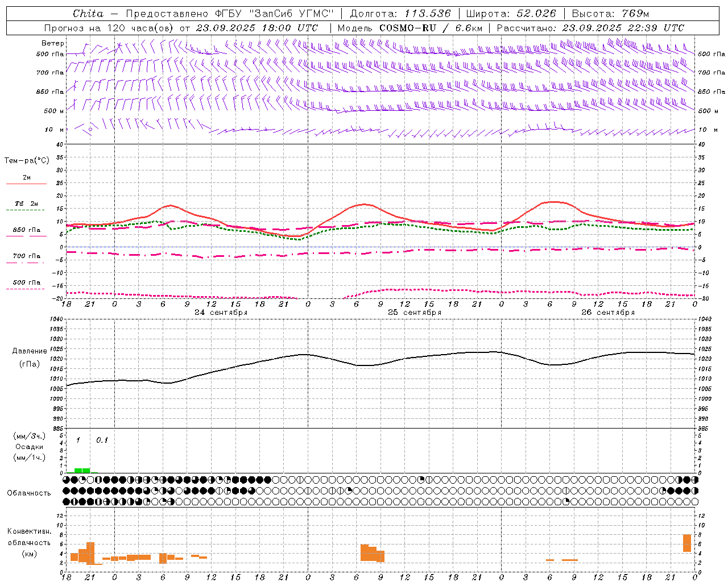Select the forecast start 23.09.2025 18:00 UTC

[257, 28]
